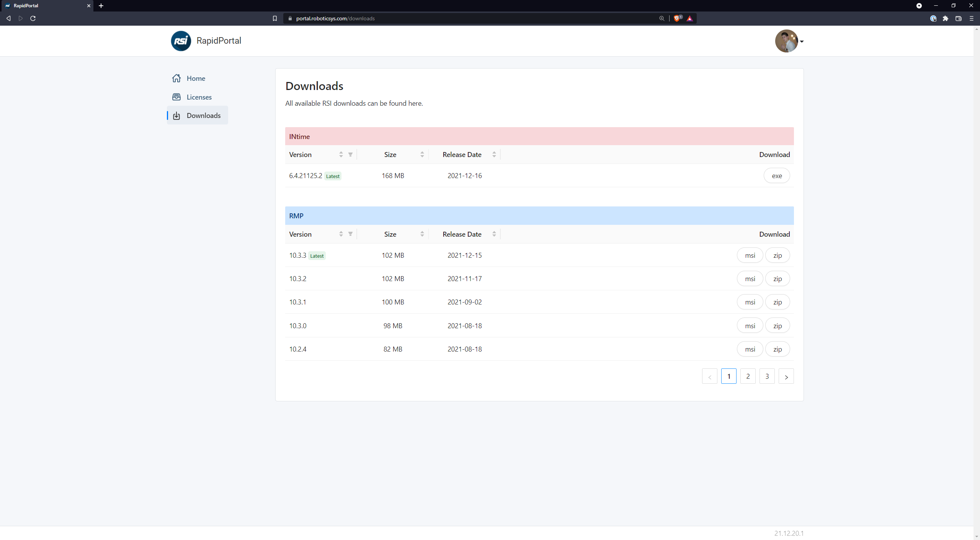Open the user avatar account menu
The width and height of the screenshot is (980, 540).
tap(789, 41)
